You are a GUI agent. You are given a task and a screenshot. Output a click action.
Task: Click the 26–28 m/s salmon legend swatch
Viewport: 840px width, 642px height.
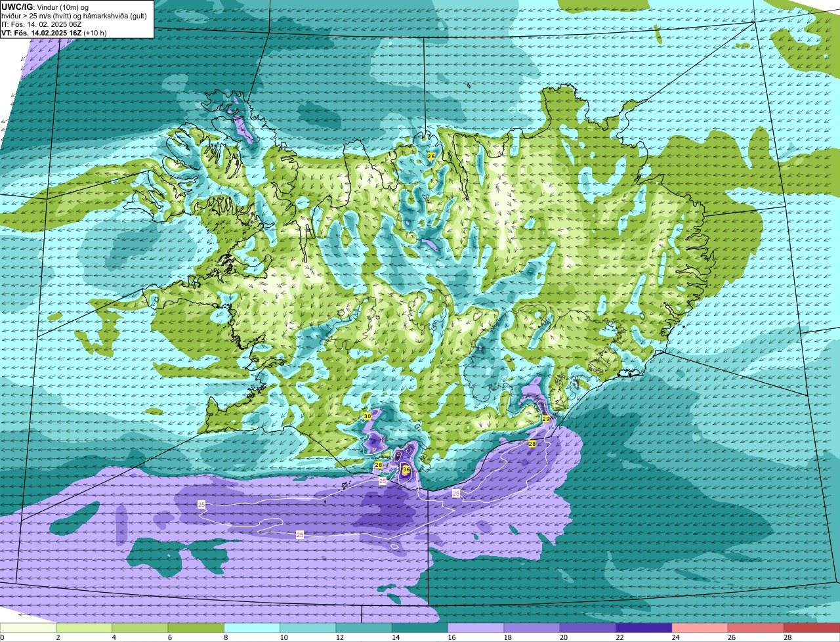pyautogui.click(x=756, y=628)
